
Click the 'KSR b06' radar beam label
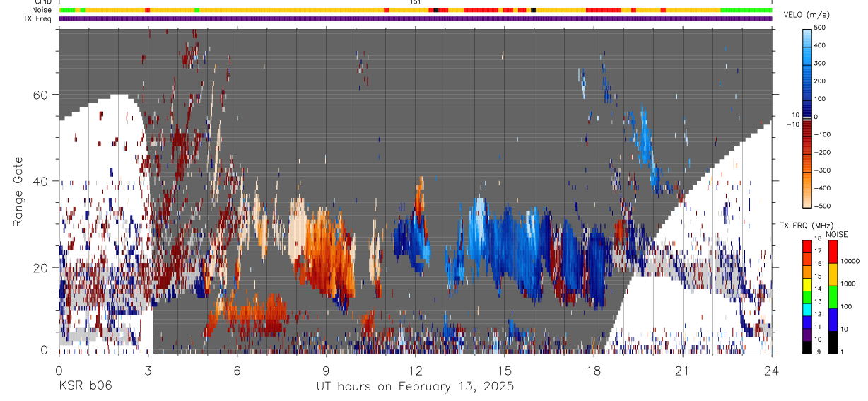(x=85, y=385)
